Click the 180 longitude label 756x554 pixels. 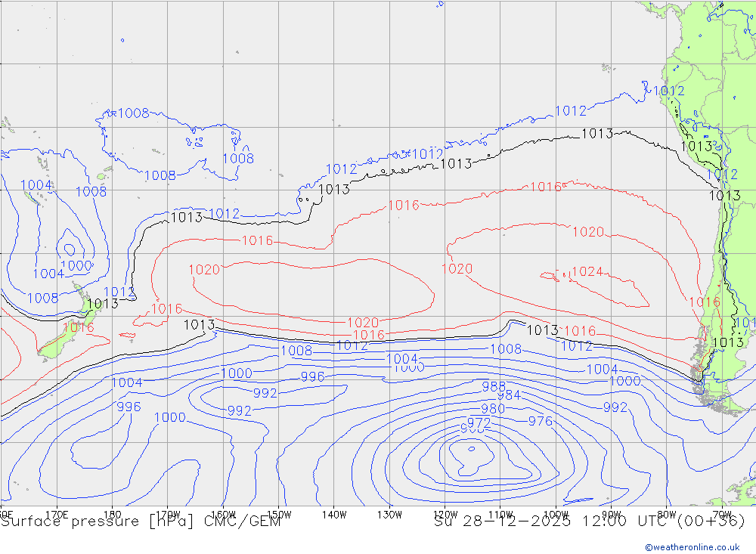(113, 515)
